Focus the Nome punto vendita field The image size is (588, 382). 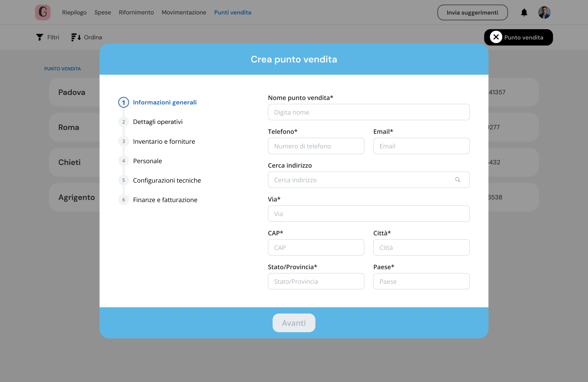coord(368,112)
